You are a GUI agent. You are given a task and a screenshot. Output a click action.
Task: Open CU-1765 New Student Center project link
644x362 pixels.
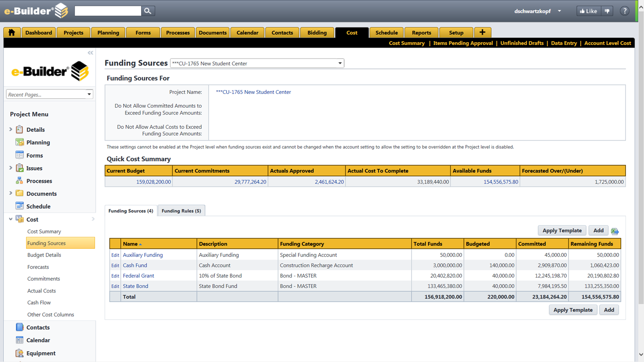click(253, 92)
